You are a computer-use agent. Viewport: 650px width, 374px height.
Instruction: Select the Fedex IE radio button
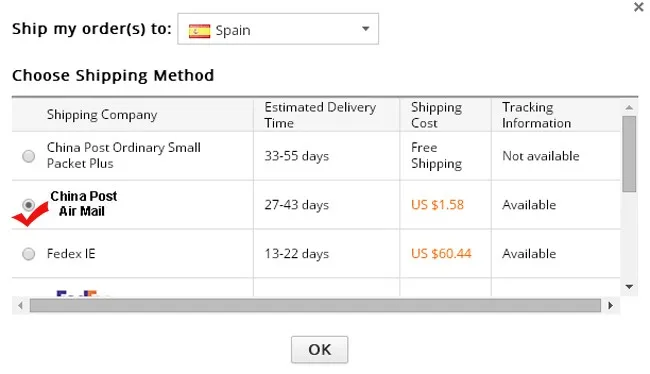[x=29, y=253]
